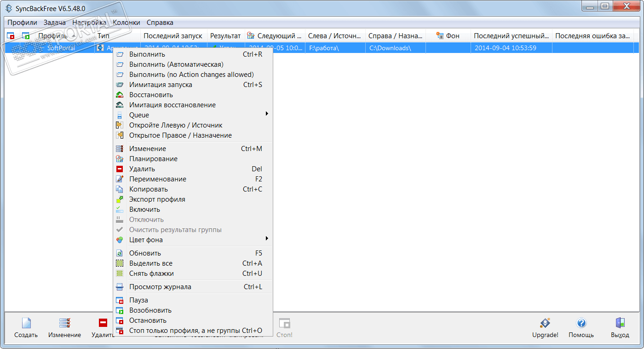Click the C:\Downloads\ destination cell
644x349 pixels.
point(395,48)
